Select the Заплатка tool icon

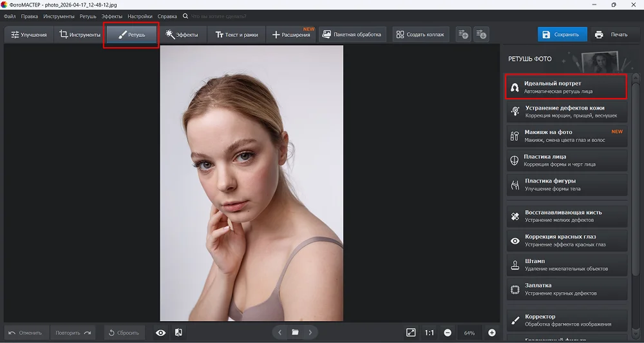[x=515, y=289]
